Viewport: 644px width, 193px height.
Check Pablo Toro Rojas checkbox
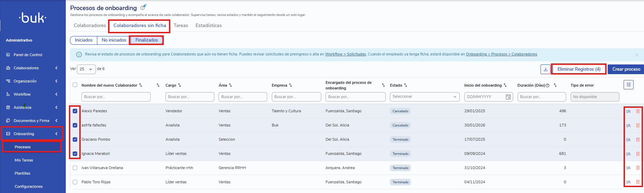point(75,182)
